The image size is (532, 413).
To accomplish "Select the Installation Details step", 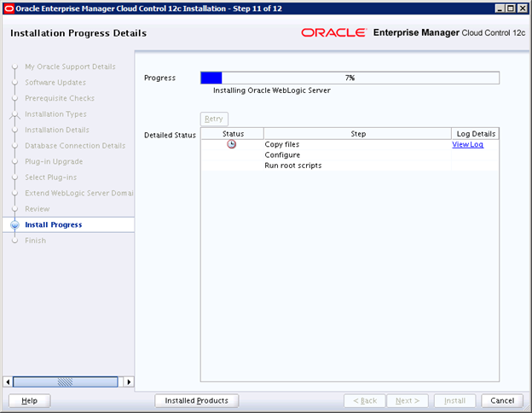I will pyautogui.click(x=57, y=130).
